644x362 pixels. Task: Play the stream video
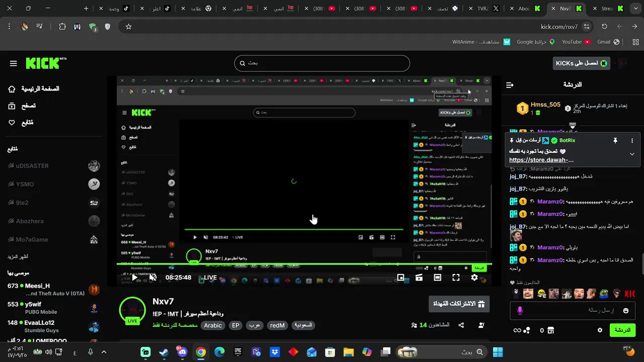(134, 278)
